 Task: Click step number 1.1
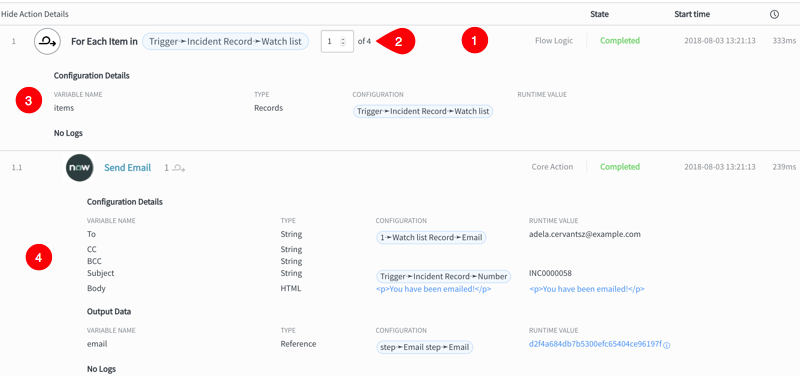click(17, 167)
